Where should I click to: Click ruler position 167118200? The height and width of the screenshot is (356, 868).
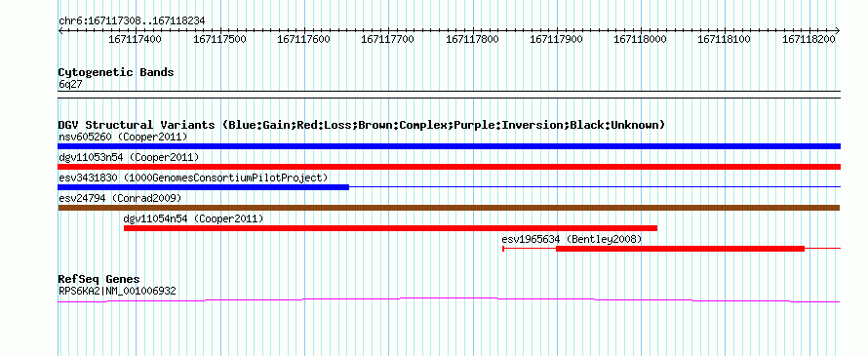click(809, 39)
